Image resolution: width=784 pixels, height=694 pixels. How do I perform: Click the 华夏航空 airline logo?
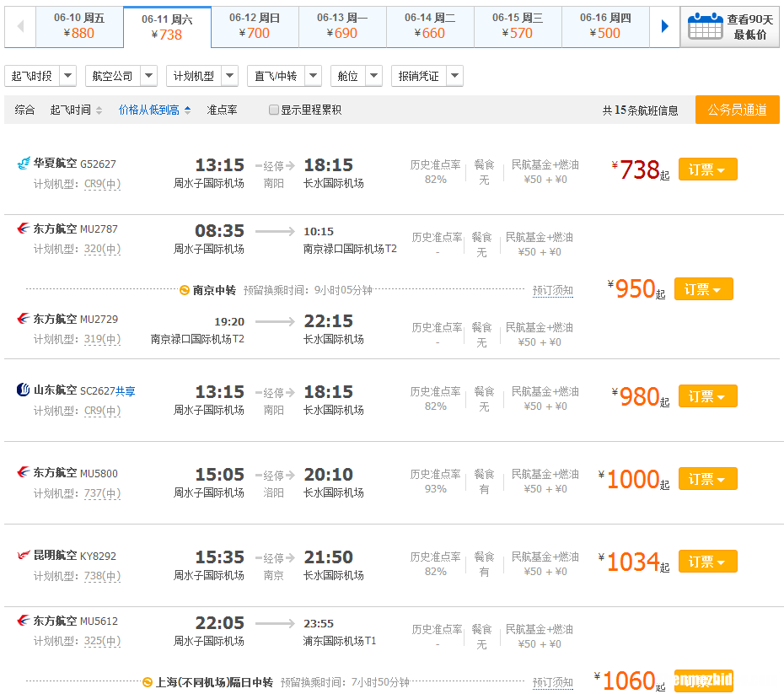click(x=23, y=163)
